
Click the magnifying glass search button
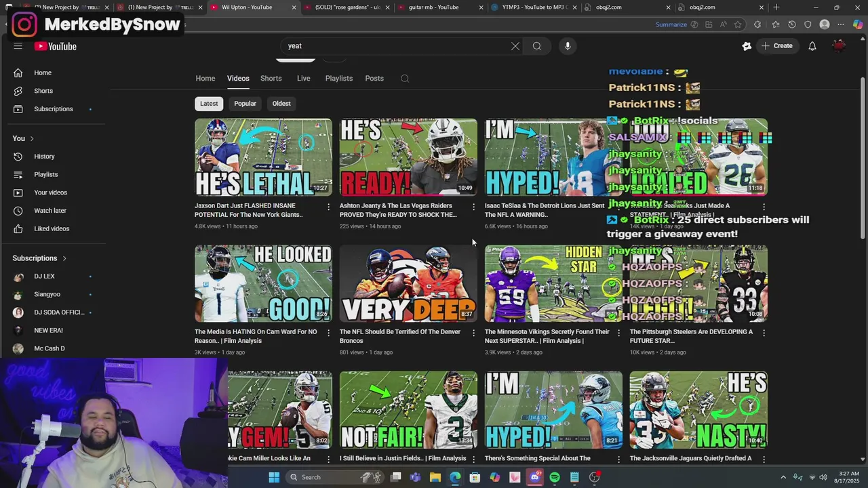(x=537, y=46)
